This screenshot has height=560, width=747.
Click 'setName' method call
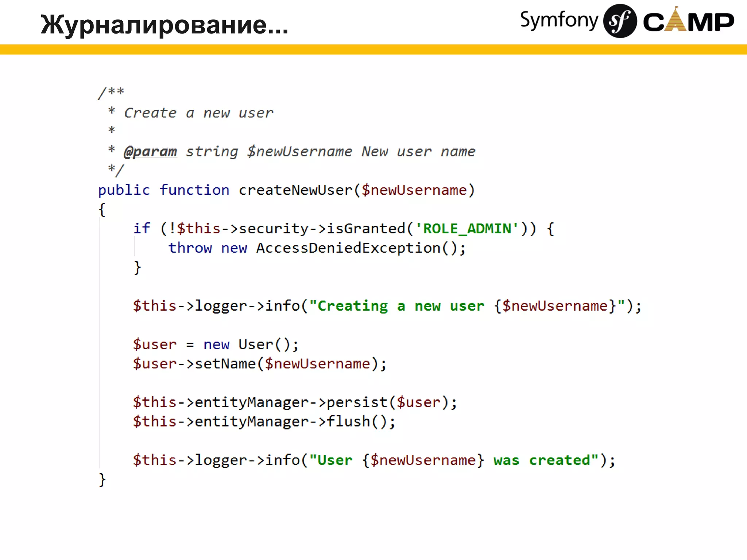coord(225,364)
